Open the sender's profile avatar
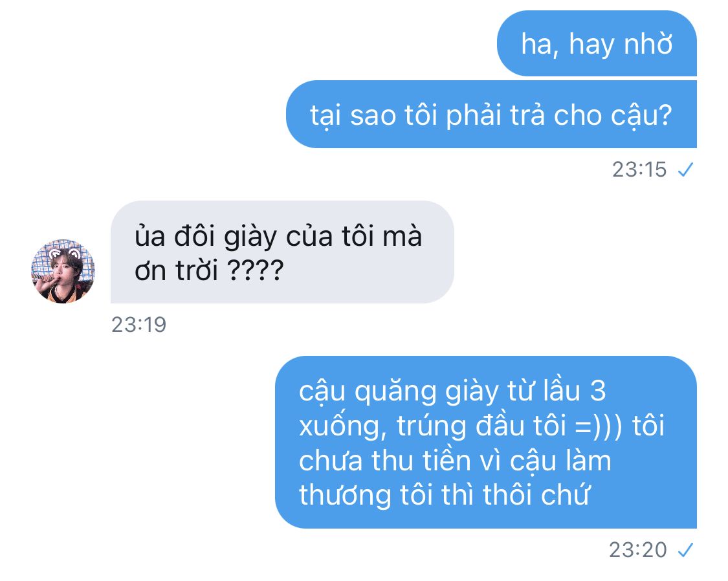Image resolution: width=728 pixels, height=581 pixels. 63,272
